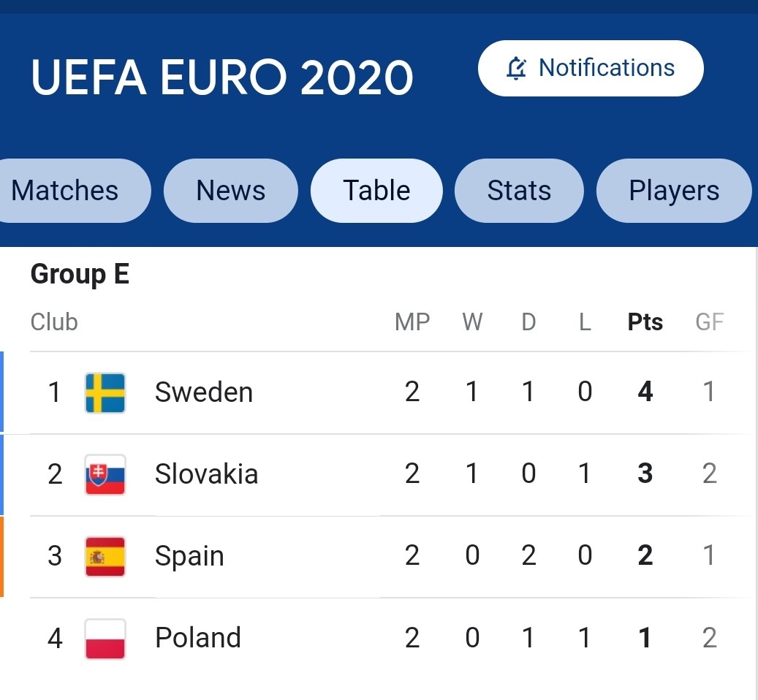Click the GF column header
Screen dimensions: 758x700
click(x=709, y=322)
